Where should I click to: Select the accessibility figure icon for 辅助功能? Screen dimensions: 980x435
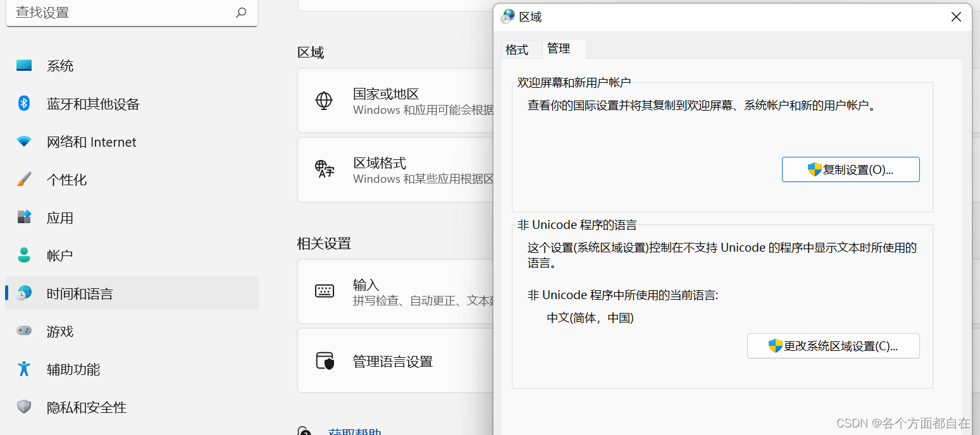[24, 369]
